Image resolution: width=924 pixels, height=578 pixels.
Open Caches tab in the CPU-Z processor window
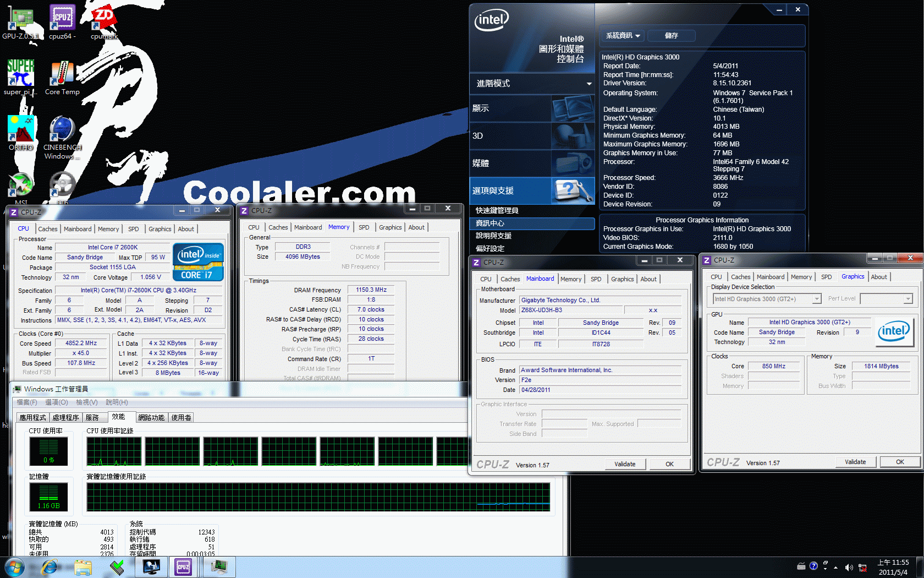coord(48,229)
